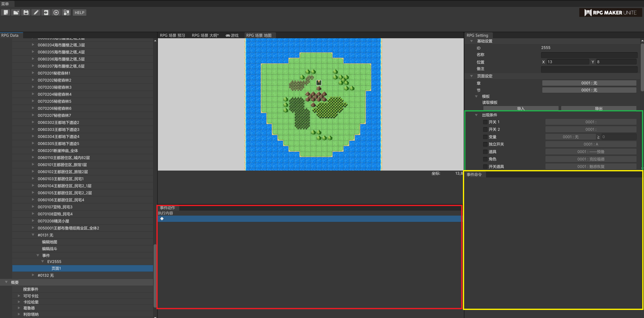Click the new project page icon
The width and height of the screenshot is (644, 318).
point(6,13)
